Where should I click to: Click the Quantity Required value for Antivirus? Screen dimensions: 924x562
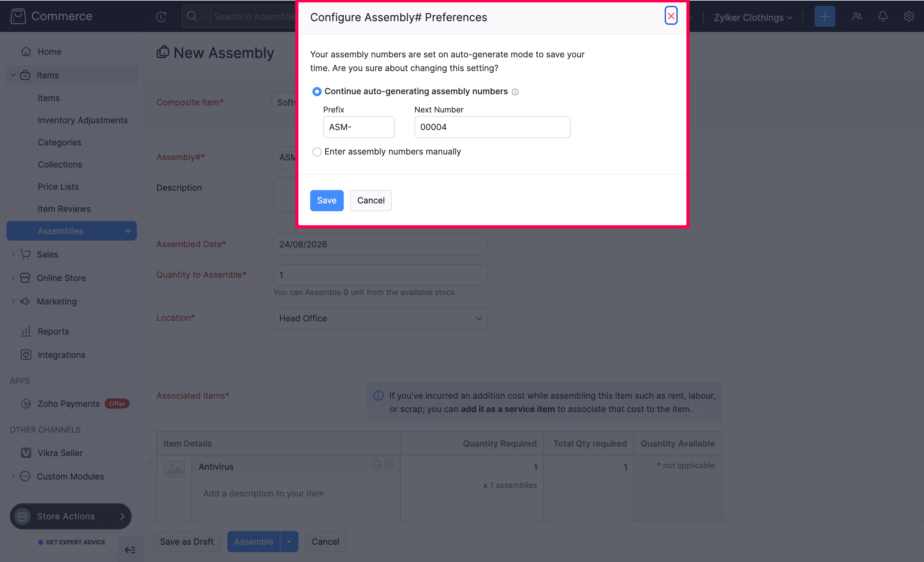(x=536, y=467)
